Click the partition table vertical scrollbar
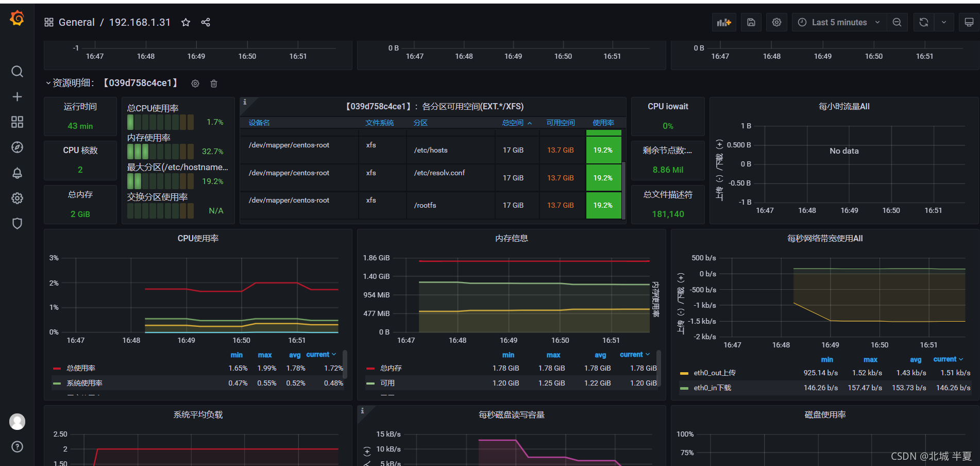Screen dimensions: 980x466 624,190
